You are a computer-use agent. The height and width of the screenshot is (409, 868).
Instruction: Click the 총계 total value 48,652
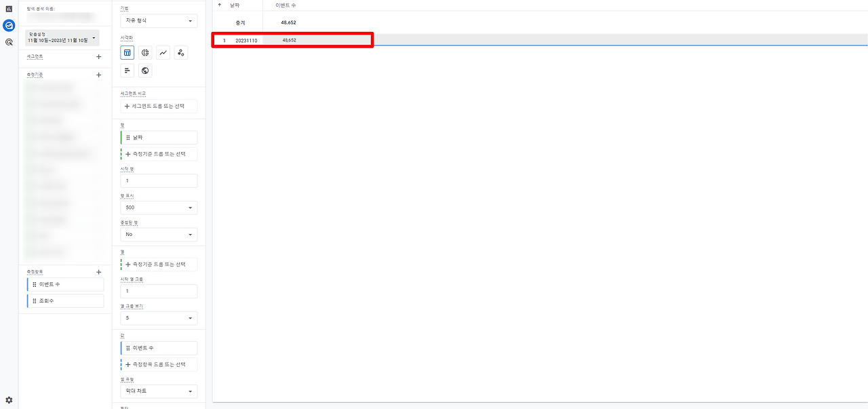[x=289, y=22]
